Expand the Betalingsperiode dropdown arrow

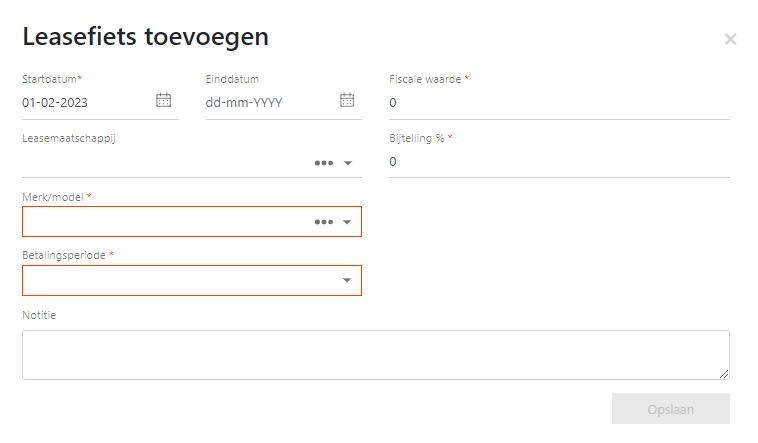click(x=347, y=280)
